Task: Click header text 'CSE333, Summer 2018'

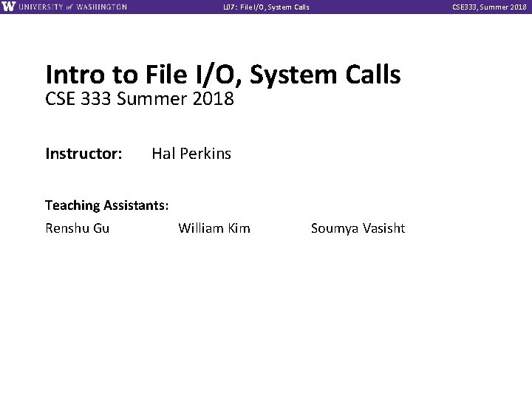Action: pyautogui.click(x=489, y=7)
